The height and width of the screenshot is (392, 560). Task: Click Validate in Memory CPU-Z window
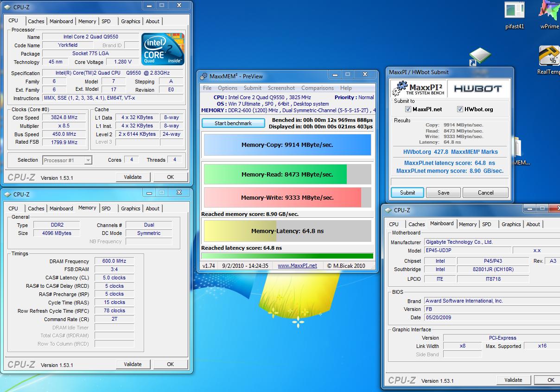pos(133,364)
